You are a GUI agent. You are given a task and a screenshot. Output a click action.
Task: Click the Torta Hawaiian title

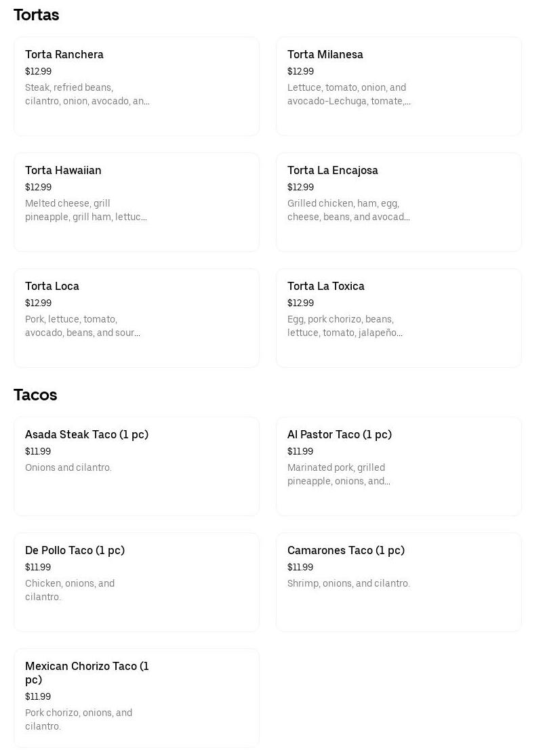63,171
